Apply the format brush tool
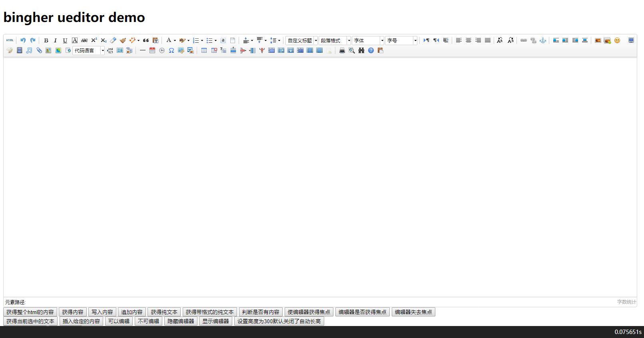 (x=123, y=40)
